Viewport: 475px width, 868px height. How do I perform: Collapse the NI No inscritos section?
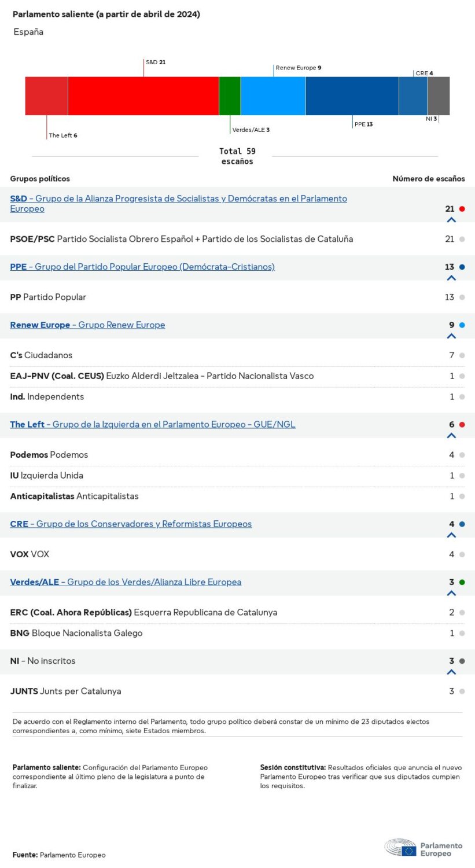click(x=451, y=672)
